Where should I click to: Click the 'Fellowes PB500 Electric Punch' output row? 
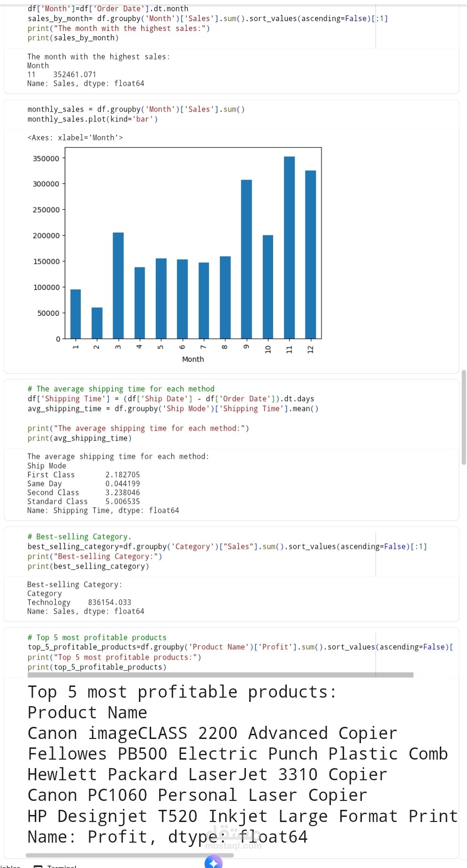click(238, 754)
